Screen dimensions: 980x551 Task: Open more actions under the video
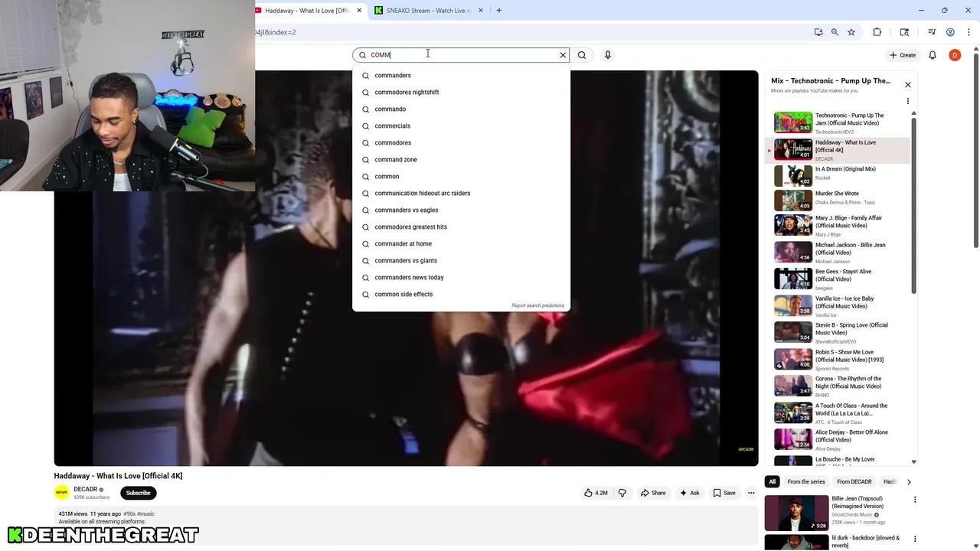pyautogui.click(x=751, y=493)
